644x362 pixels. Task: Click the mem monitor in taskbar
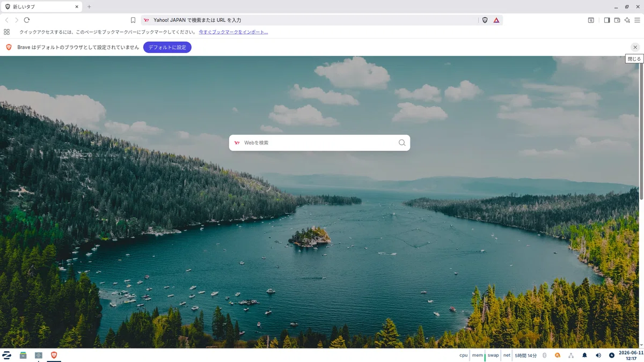478,355
